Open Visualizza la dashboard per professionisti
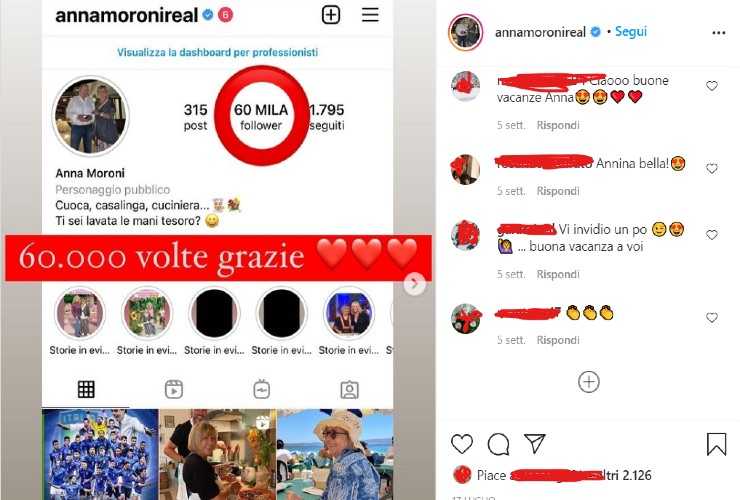The height and width of the screenshot is (500, 740). pyautogui.click(x=218, y=52)
